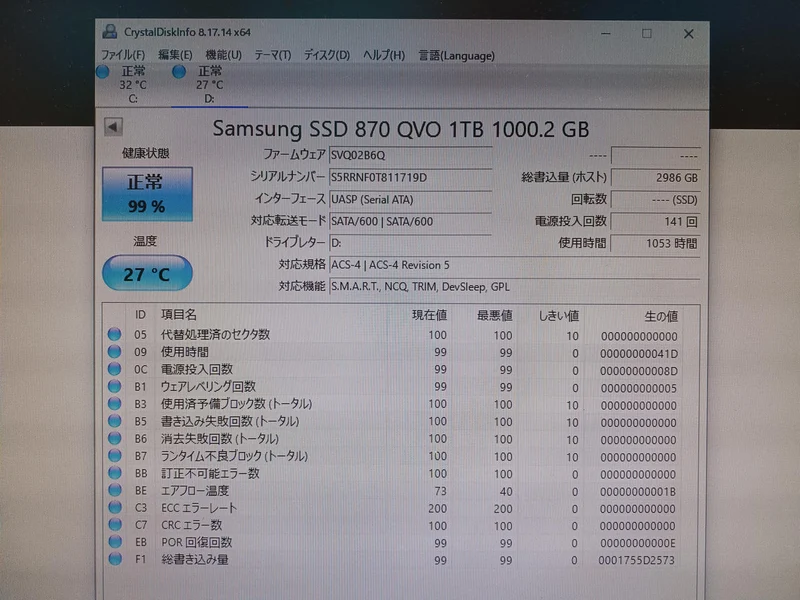The height and width of the screenshot is (600, 800).
Task: Click the 最悪値 column header
Action: point(494,316)
